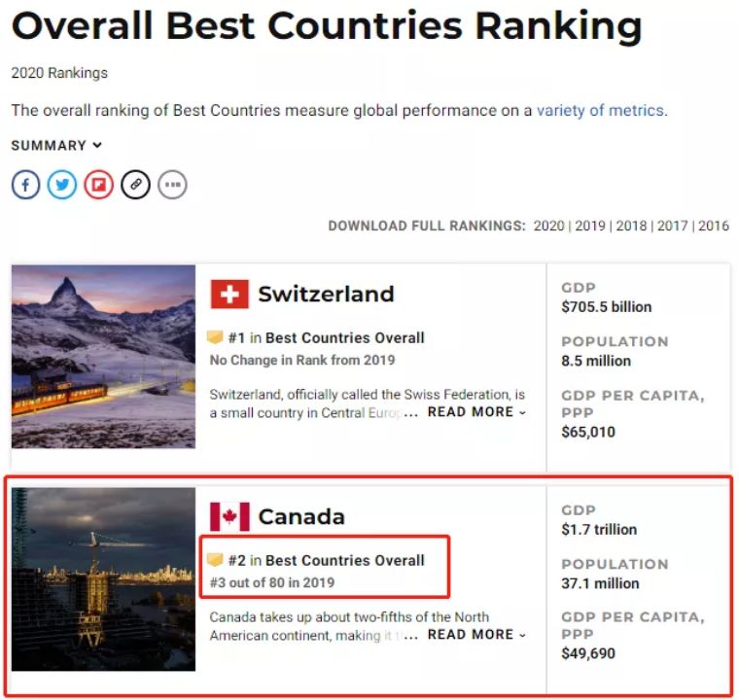
Task: Open the variety of metrics link
Action: point(600,110)
